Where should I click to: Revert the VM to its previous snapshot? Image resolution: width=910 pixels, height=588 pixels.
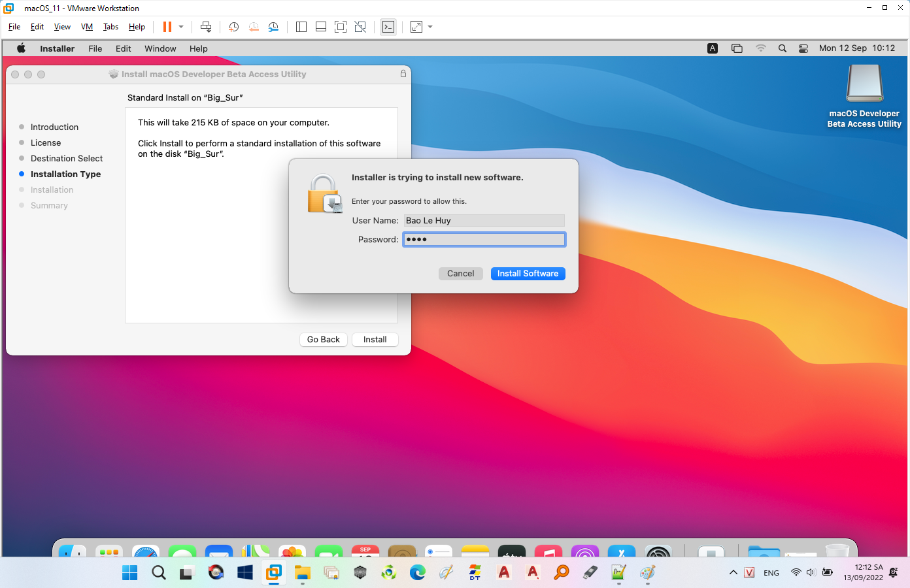coord(254,27)
